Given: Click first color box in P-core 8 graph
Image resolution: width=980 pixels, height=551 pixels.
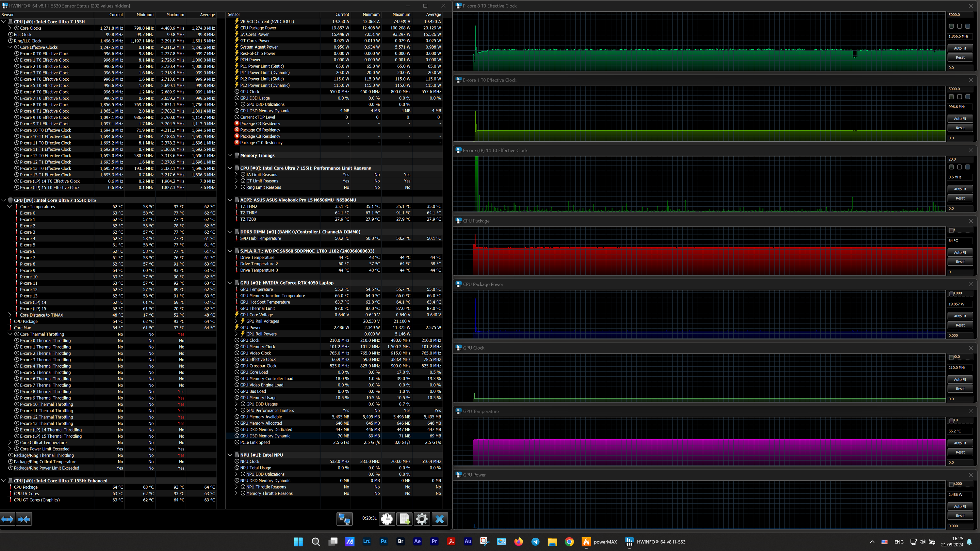Looking at the screenshot, I should (x=951, y=26).
